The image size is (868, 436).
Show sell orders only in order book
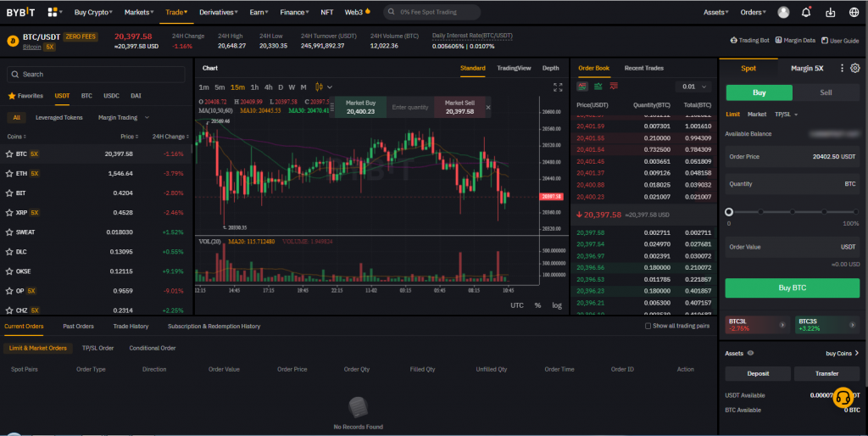point(614,87)
